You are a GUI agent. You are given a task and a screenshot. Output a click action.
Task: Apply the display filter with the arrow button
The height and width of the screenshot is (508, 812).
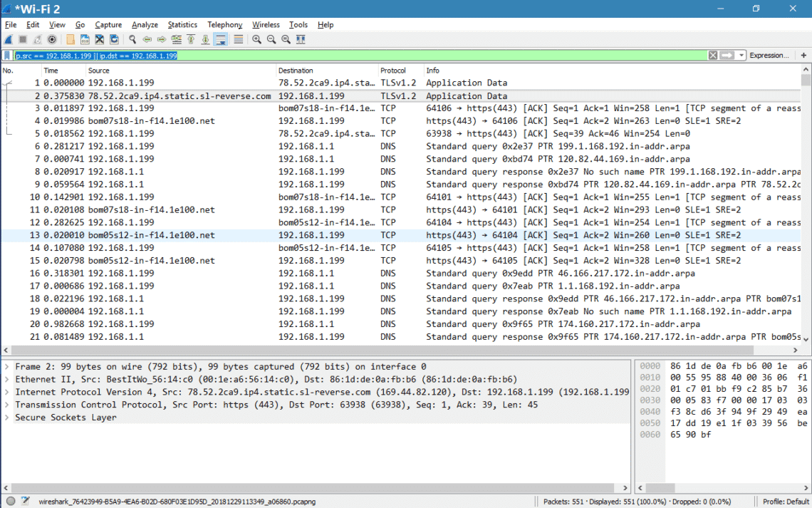[x=727, y=56]
